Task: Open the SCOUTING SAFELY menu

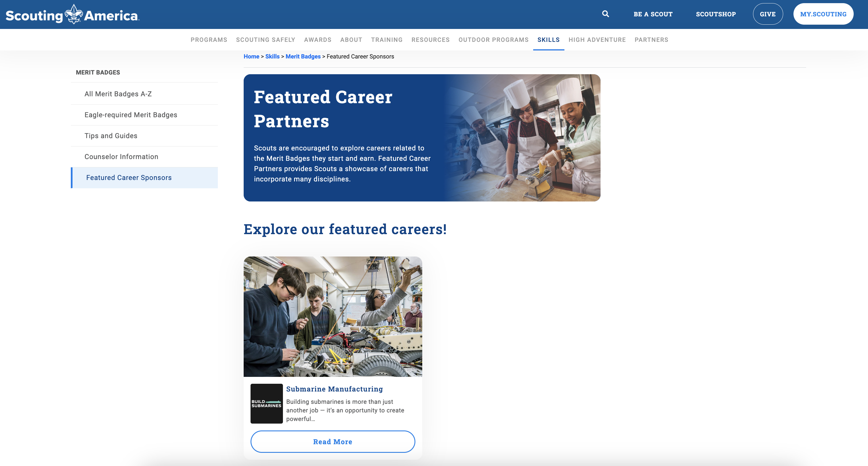Action: tap(265, 40)
